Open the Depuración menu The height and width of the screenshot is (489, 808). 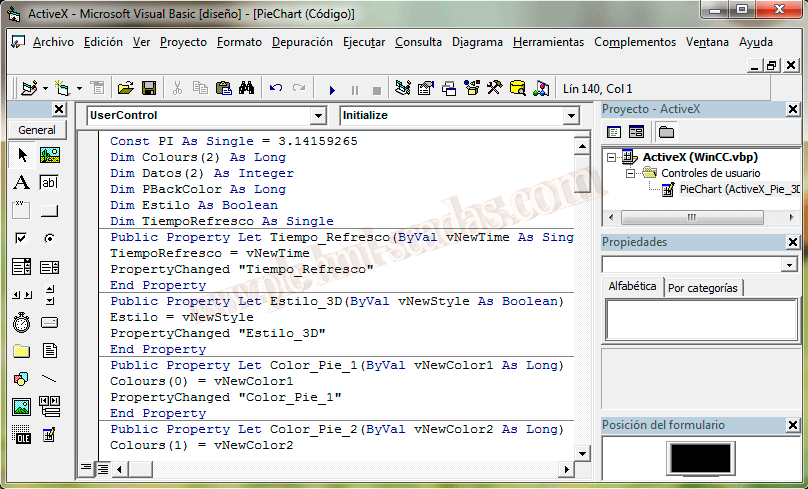click(302, 42)
